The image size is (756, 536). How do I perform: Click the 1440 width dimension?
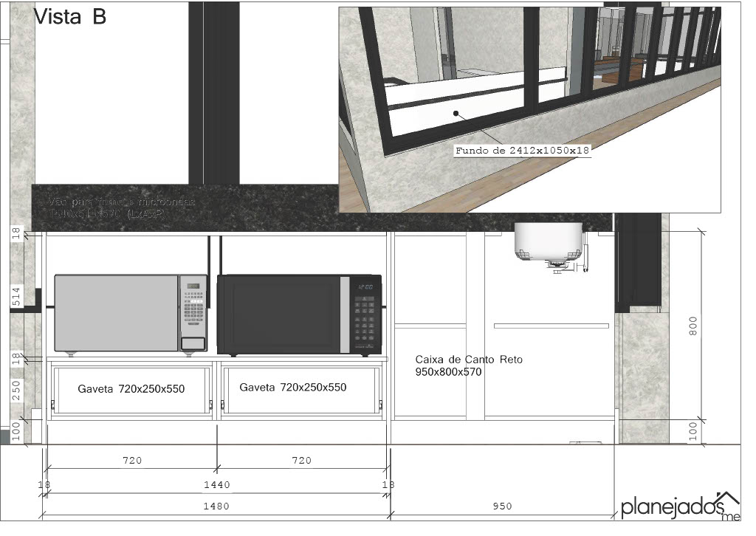(x=216, y=485)
